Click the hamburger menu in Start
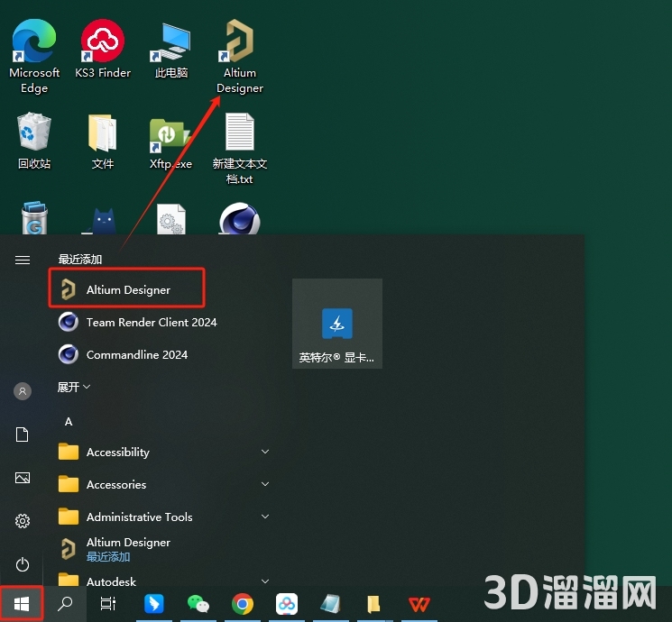This screenshot has height=622, width=672. coord(23,260)
